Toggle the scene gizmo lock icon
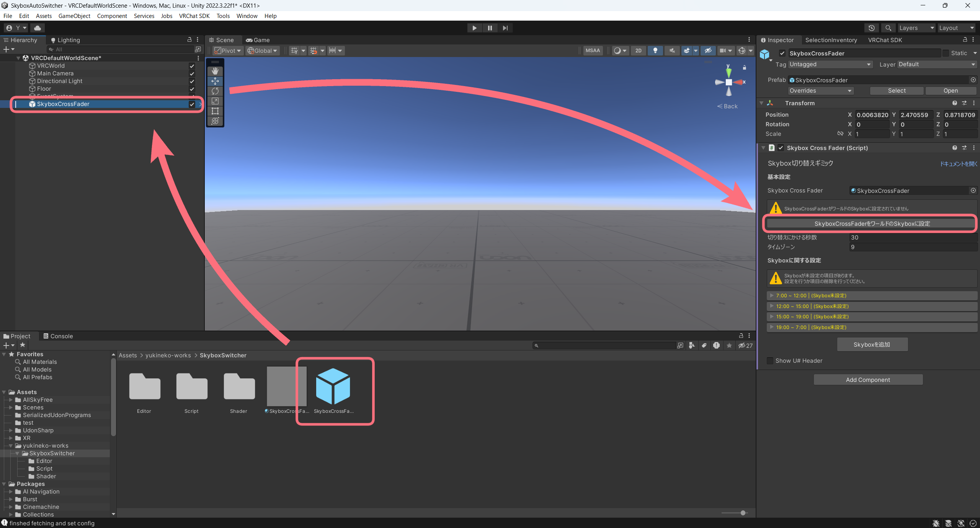 [745, 68]
